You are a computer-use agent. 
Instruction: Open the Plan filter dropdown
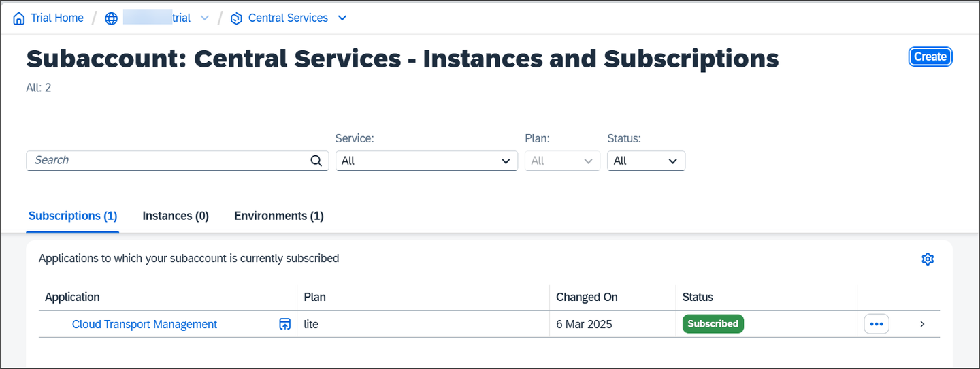click(562, 161)
